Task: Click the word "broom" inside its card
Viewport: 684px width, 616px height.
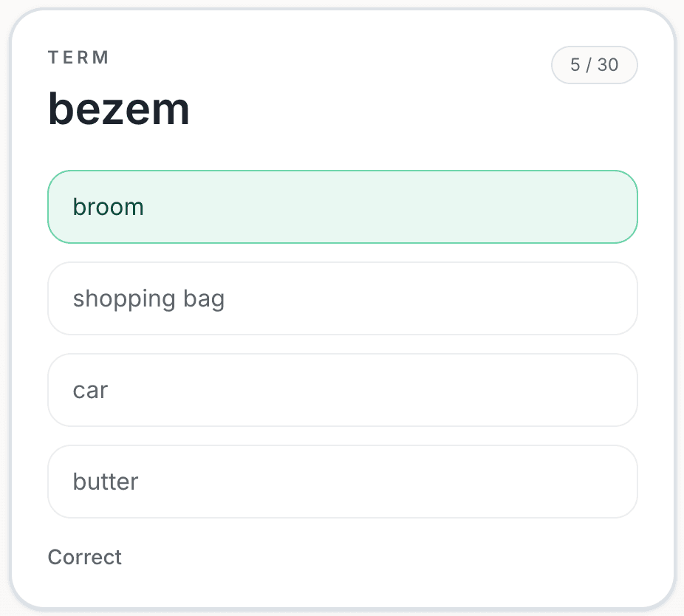Action: pyautogui.click(x=109, y=207)
